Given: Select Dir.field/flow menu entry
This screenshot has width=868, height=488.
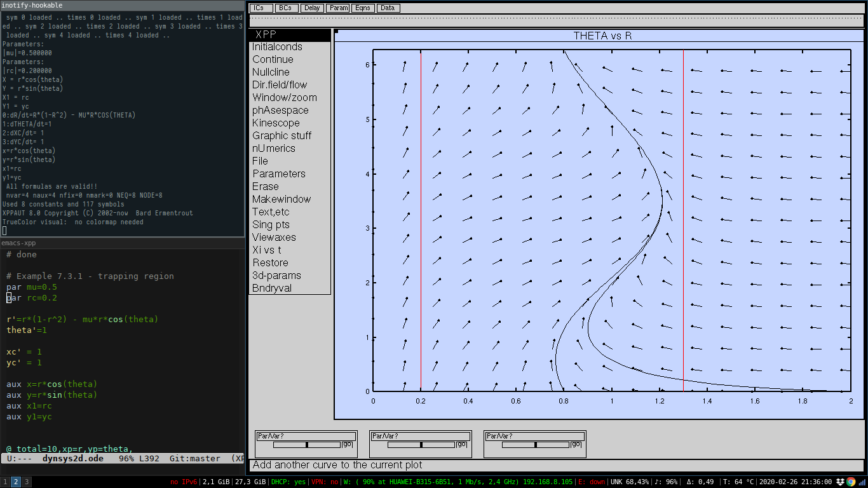Looking at the screenshot, I should pos(290,85).
